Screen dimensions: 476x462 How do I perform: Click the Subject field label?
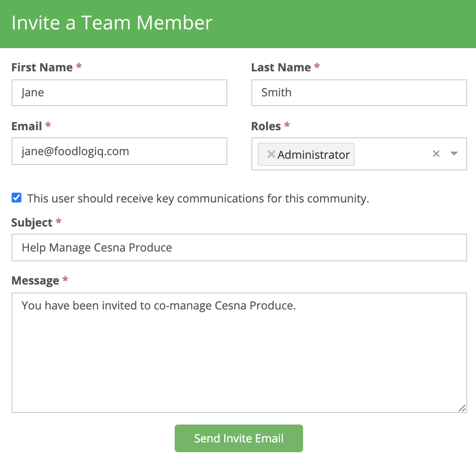pyautogui.click(x=32, y=223)
